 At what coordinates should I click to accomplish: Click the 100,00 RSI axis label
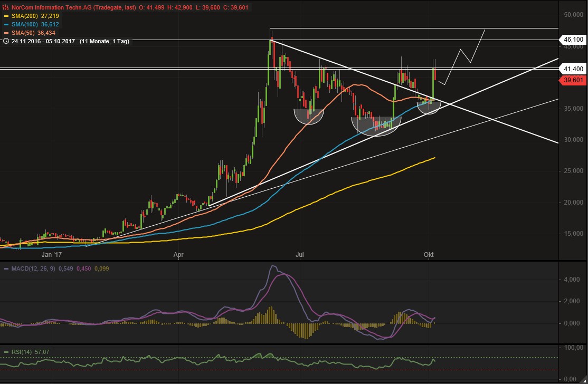(573, 348)
